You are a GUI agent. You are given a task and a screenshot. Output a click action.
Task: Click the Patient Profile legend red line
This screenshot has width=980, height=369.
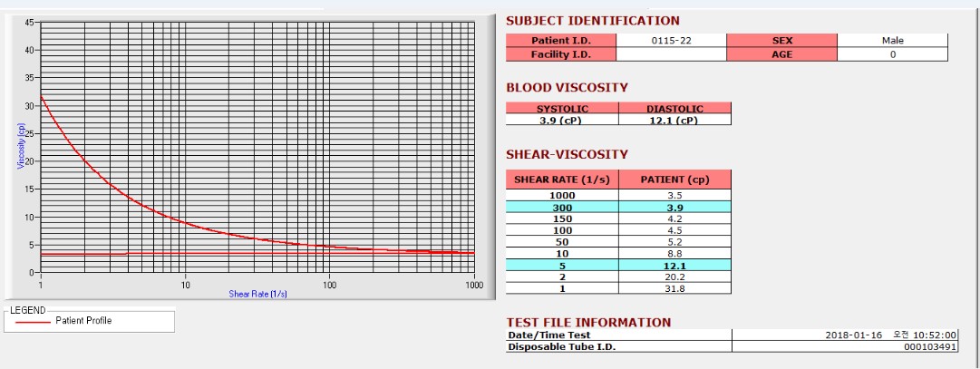coord(32,322)
